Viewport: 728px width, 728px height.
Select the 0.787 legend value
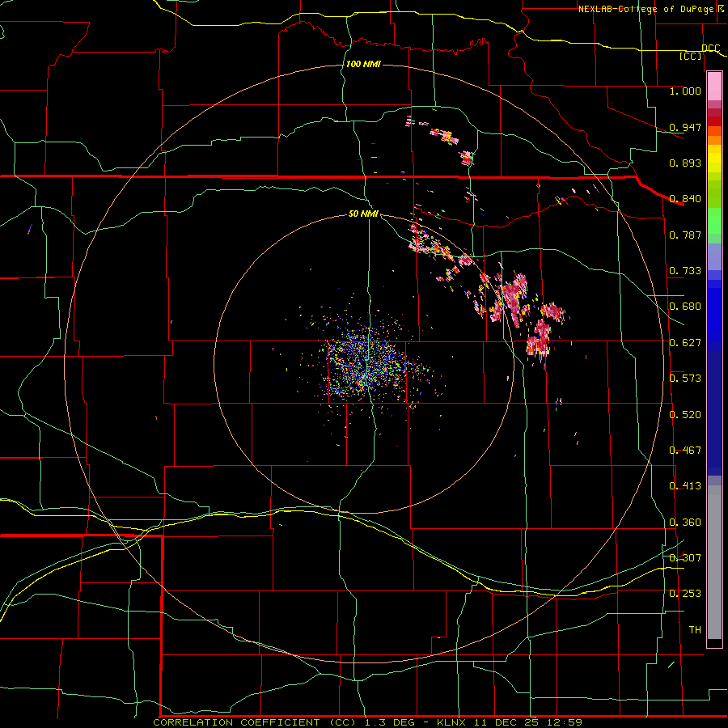coord(685,235)
